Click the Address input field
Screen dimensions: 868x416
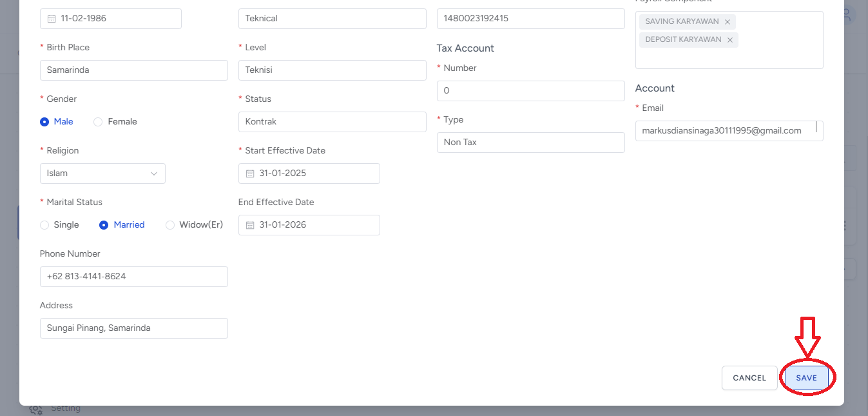(x=133, y=328)
